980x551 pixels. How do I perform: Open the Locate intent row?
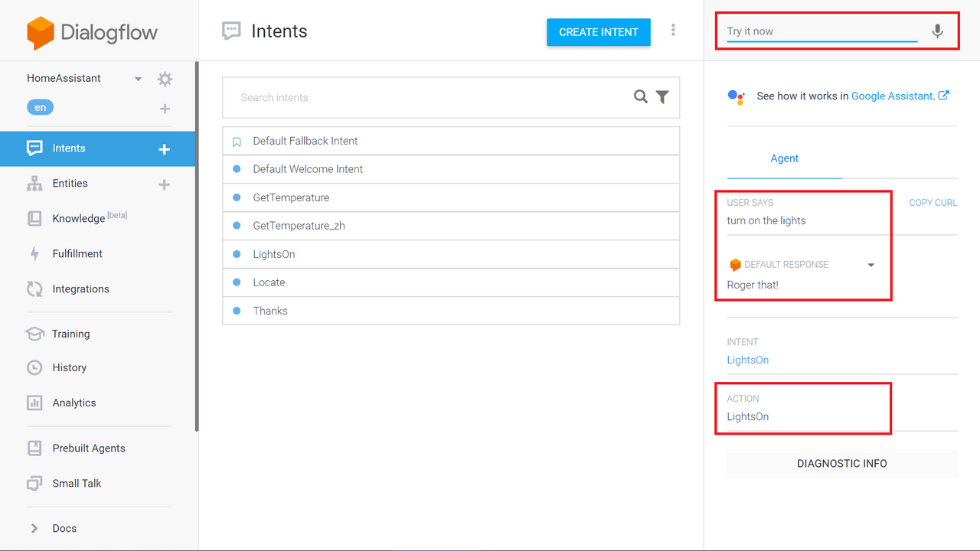[x=451, y=282]
